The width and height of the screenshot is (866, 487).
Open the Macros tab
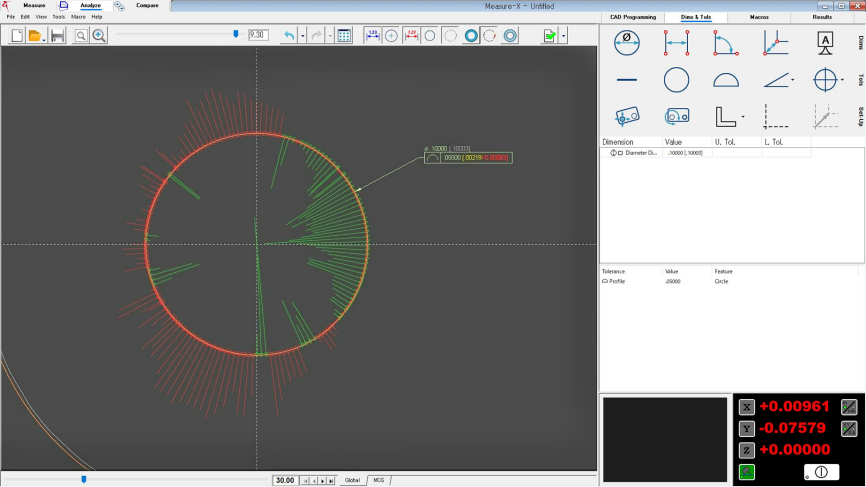(x=759, y=17)
